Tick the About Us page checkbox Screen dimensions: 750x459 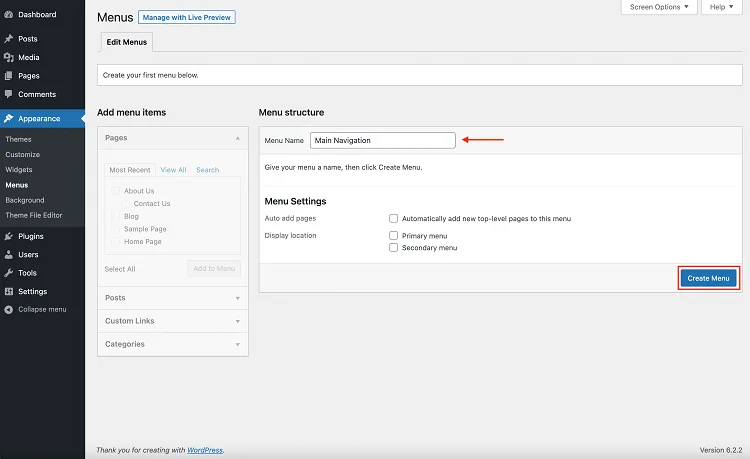click(115, 190)
